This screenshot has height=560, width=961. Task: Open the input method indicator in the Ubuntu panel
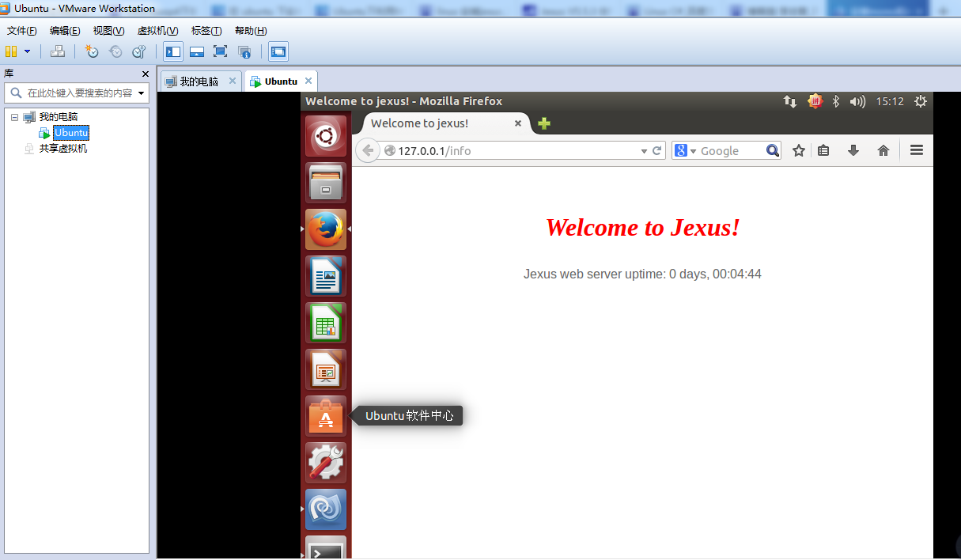click(x=815, y=101)
